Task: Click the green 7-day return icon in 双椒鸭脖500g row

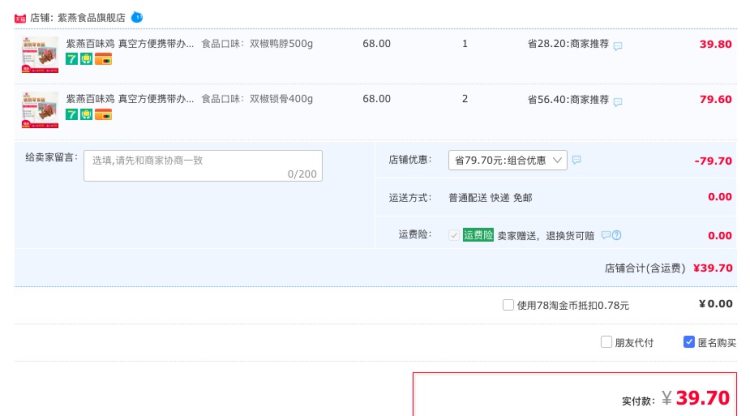Action: 72,59
